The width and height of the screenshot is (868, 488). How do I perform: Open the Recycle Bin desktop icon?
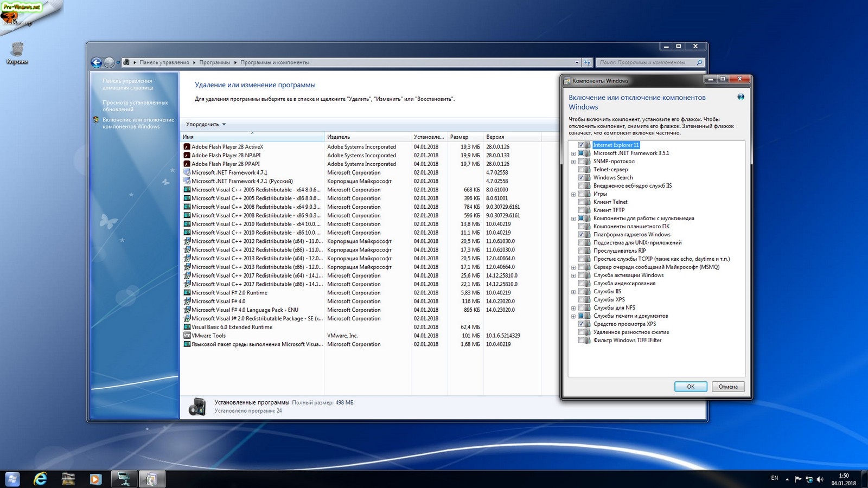(17, 50)
